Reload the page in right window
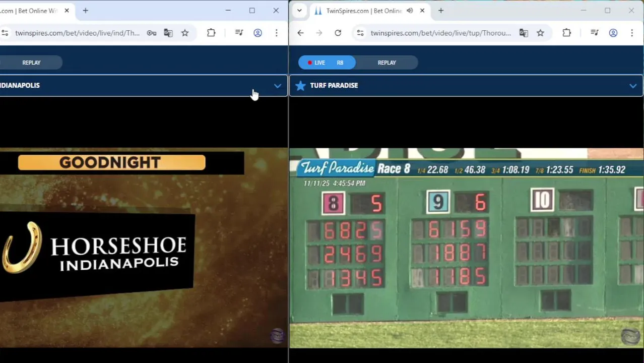The height and width of the screenshot is (363, 644). coord(338,33)
